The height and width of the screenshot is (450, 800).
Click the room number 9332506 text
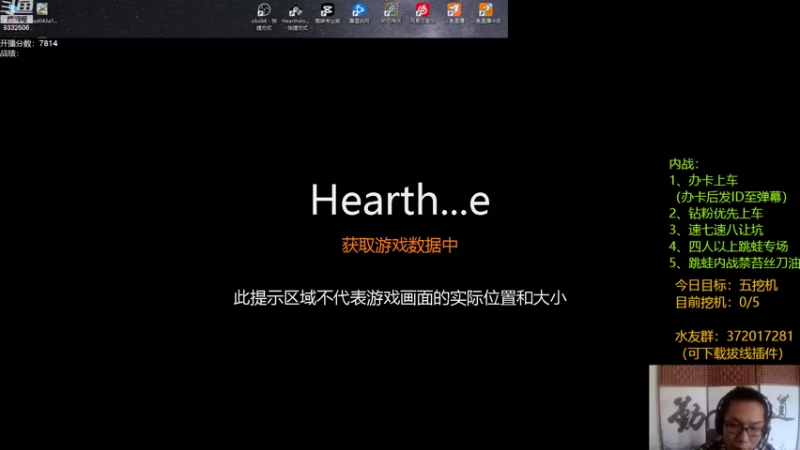(x=16, y=28)
